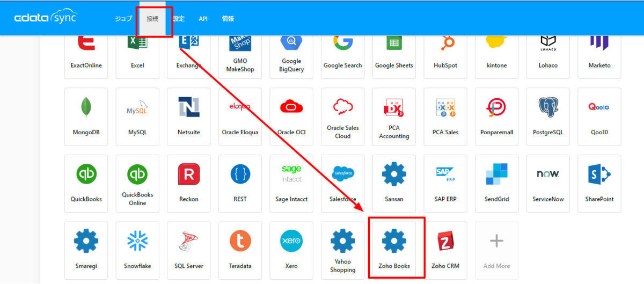The image size is (644, 284).
Task: Open the 情報 tab
Action: tap(228, 18)
